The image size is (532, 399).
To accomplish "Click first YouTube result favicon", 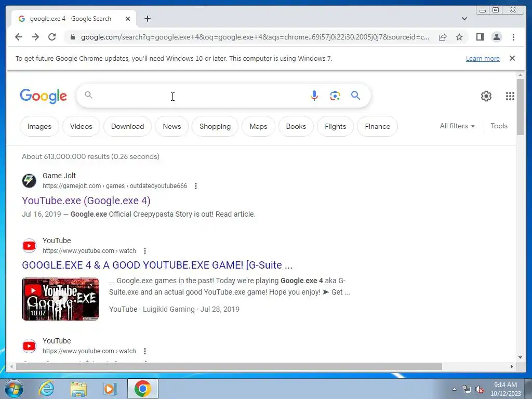I will [x=29, y=246].
